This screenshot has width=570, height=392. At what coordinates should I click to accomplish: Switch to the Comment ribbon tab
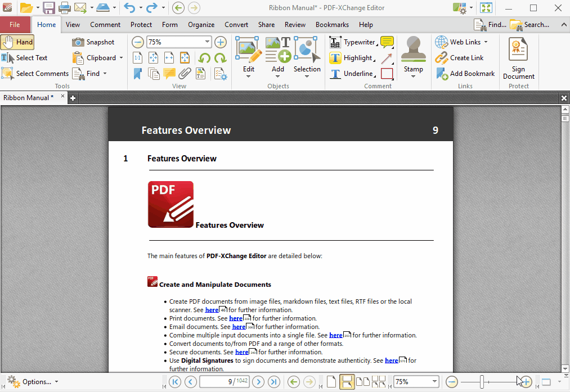tap(105, 25)
